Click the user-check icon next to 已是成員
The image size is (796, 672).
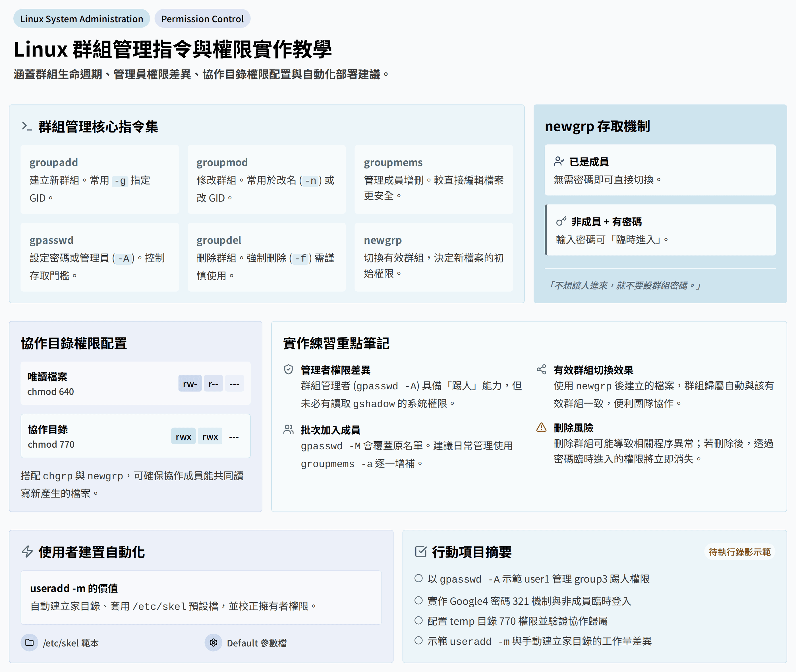tap(559, 162)
